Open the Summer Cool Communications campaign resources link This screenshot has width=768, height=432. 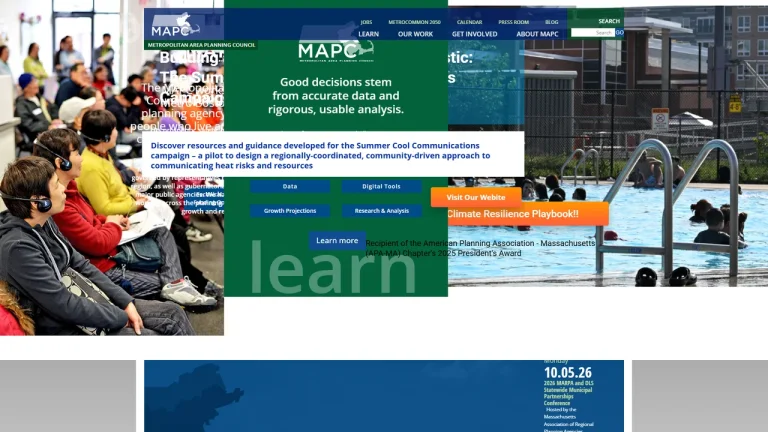tap(320, 155)
